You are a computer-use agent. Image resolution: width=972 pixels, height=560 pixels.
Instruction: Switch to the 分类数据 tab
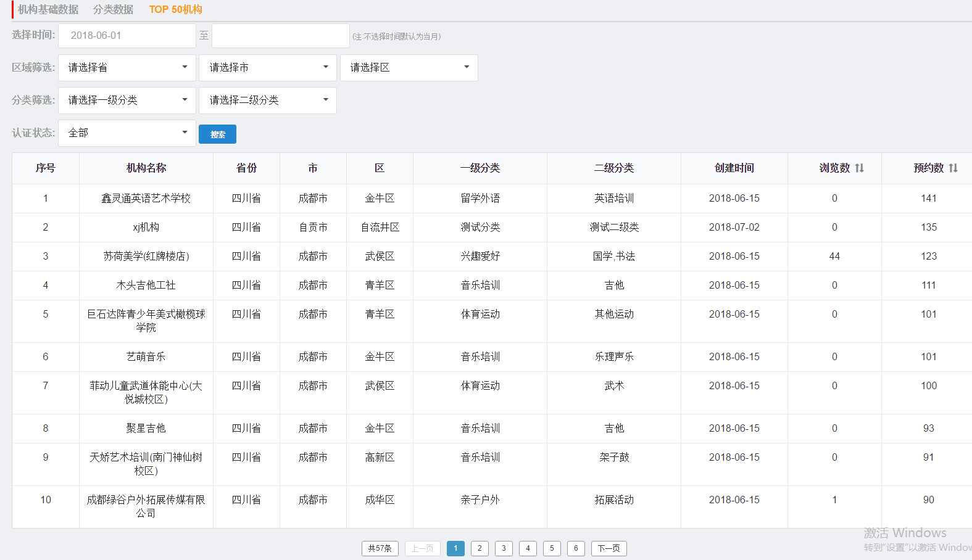click(x=113, y=10)
